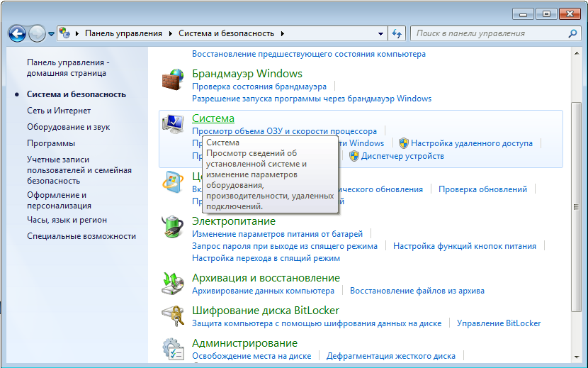Image resolution: width=588 pixels, height=368 pixels.
Task: Select Система и безопасность in the sidebar
Action: tap(76, 94)
